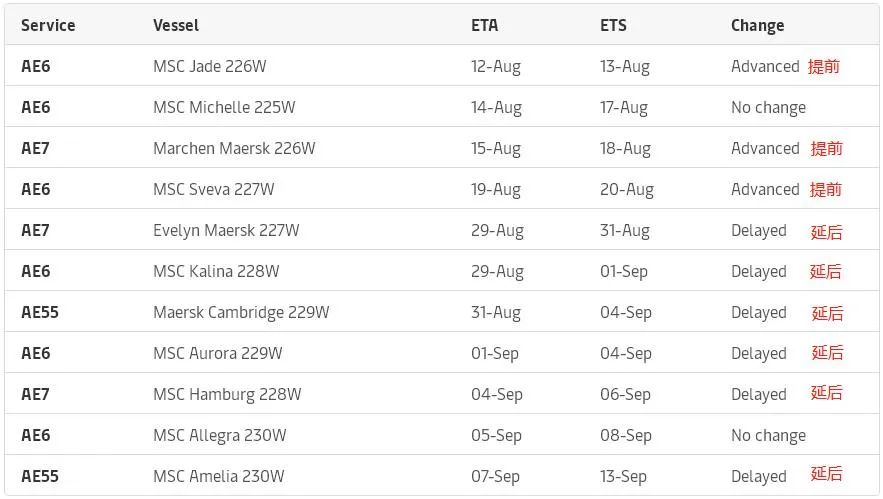Click No change status for MSC Allegra
This screenshot has height=499, width=883.
[x=768, y=435]
